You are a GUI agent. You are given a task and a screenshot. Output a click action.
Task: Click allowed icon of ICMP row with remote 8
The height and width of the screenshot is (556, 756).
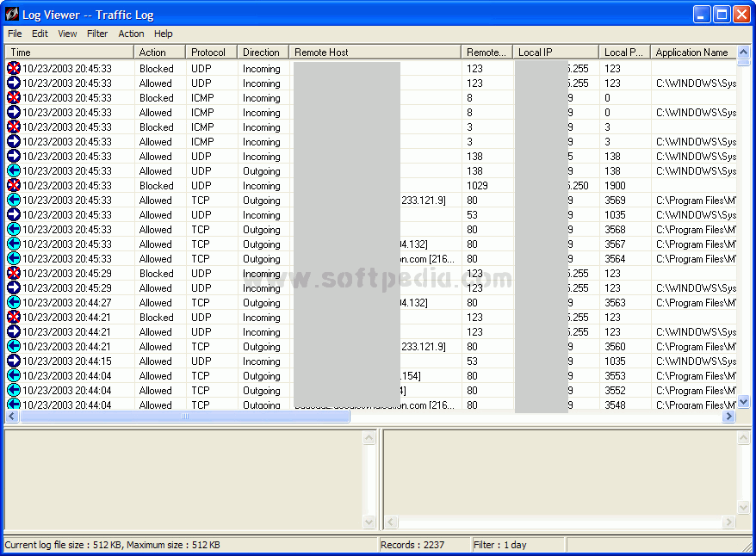[x=14, y=112]
